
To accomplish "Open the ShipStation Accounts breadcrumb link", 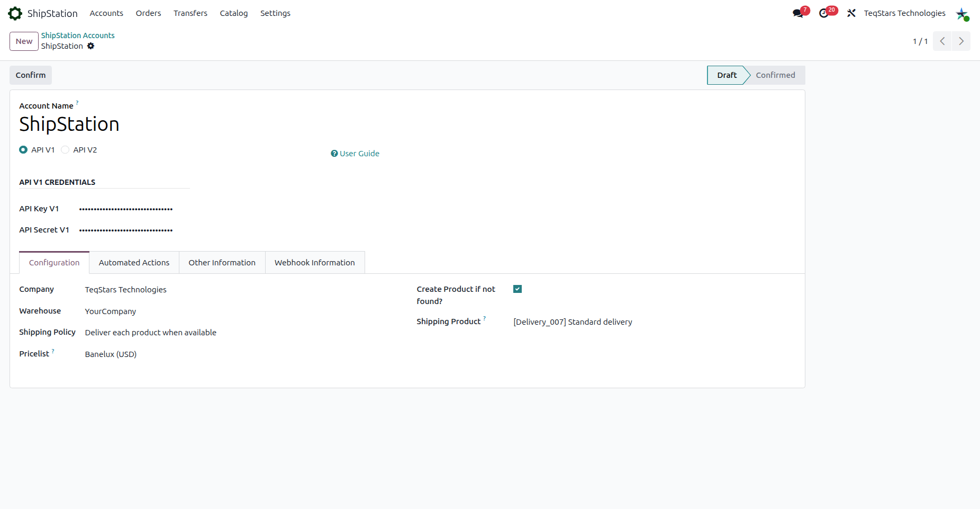I will coord(78,35).
